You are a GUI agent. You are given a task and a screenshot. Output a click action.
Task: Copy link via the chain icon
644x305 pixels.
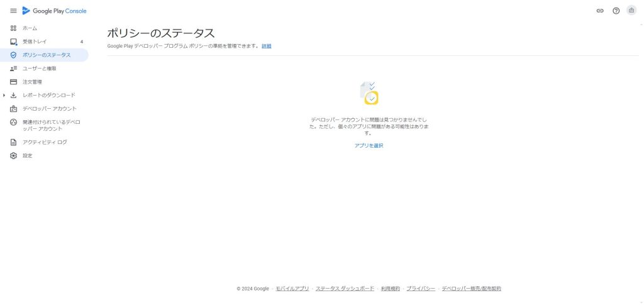tap(600, 11)
